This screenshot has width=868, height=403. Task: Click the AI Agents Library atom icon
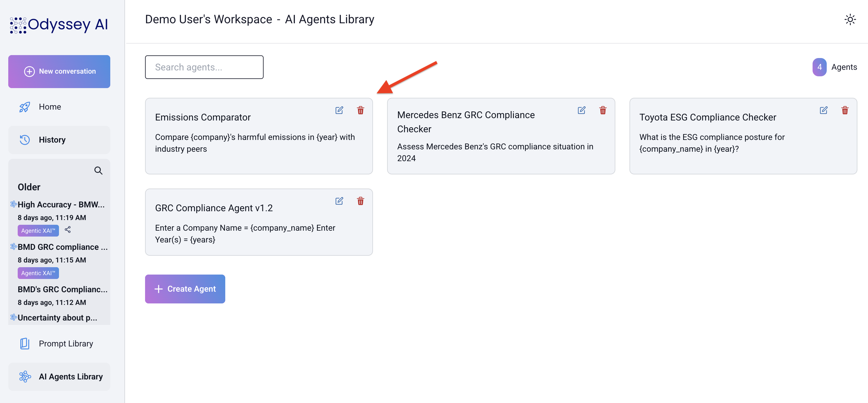[25, 376]
